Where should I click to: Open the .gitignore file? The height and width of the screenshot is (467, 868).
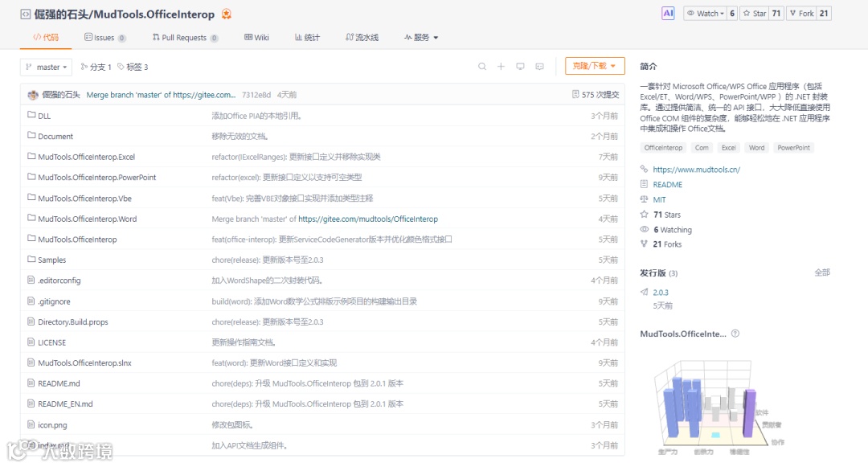(55, 301)
